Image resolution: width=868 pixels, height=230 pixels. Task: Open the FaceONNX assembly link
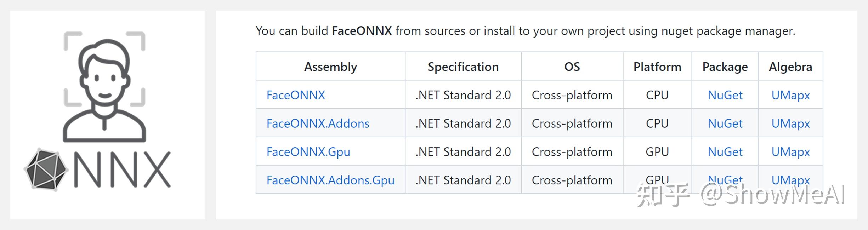tap(296, 95)
